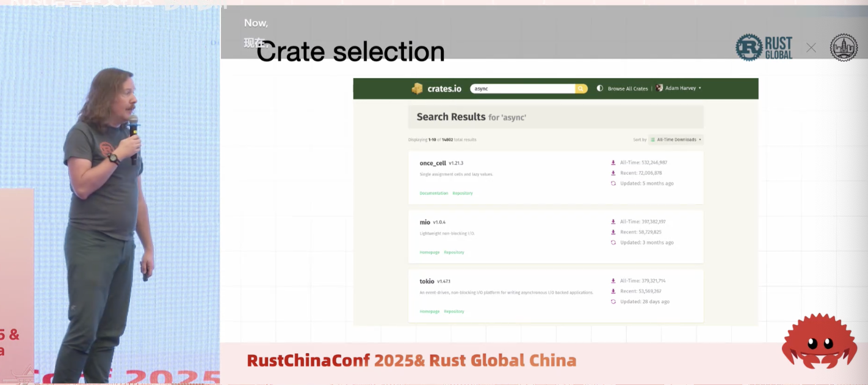Click Recent: 53,569,267 value
This screenshot has width=868, height=385.
[641, 291]
